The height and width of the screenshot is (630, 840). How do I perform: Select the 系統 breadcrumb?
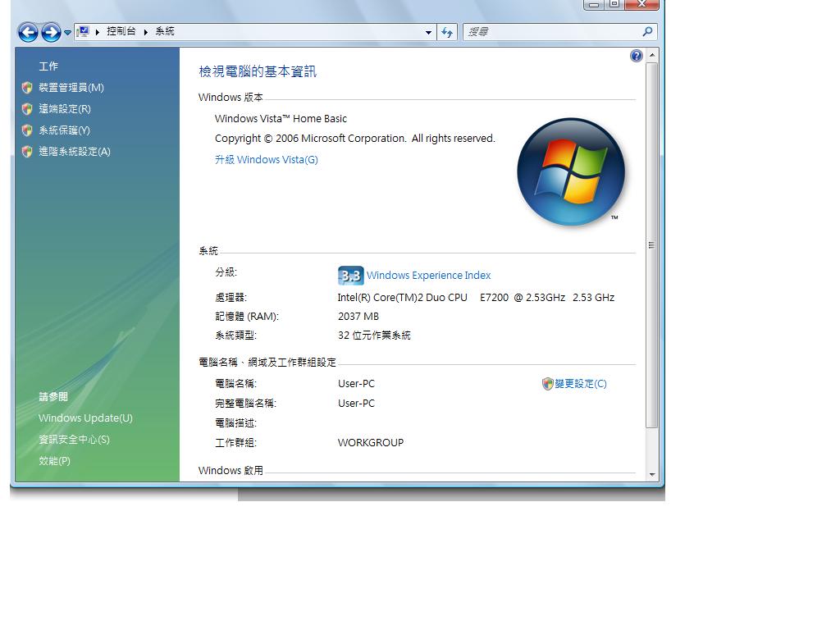pyautogui.click(x=165, y=31)
